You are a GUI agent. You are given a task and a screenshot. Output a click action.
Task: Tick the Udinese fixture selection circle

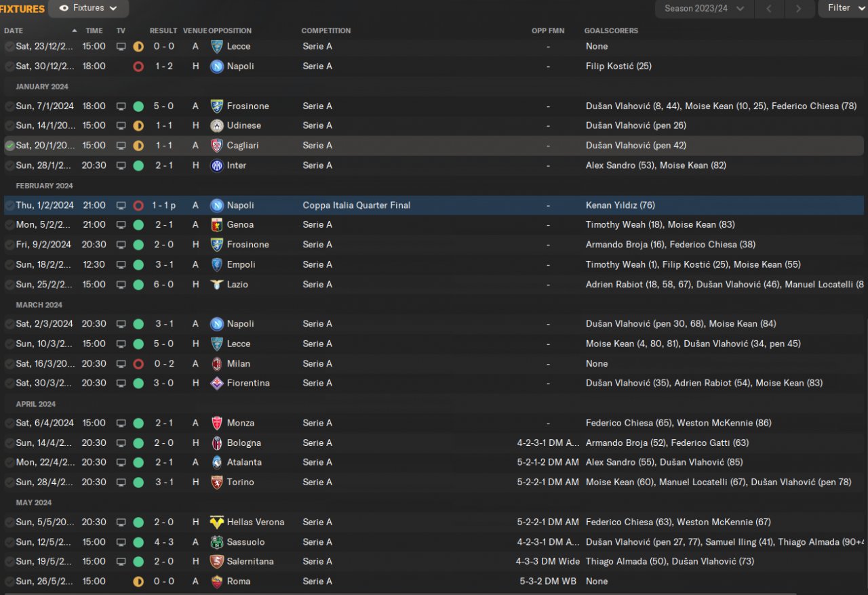point(9,125)
